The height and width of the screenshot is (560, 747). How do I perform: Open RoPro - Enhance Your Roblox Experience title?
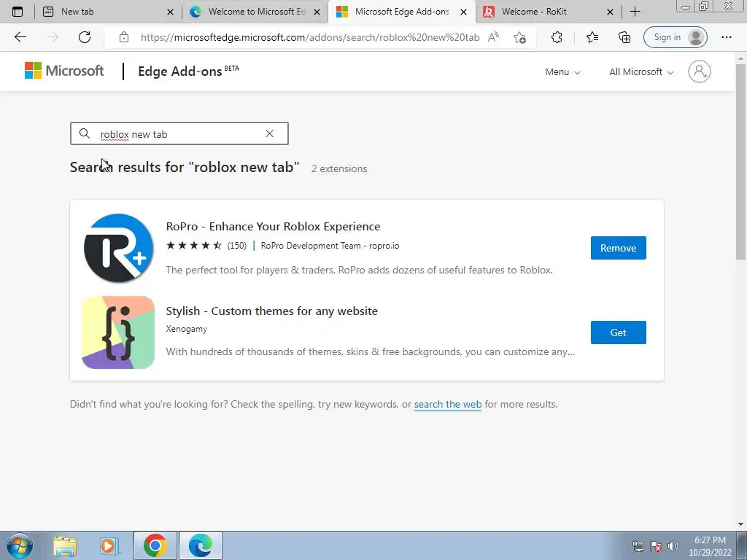point(273,227)
